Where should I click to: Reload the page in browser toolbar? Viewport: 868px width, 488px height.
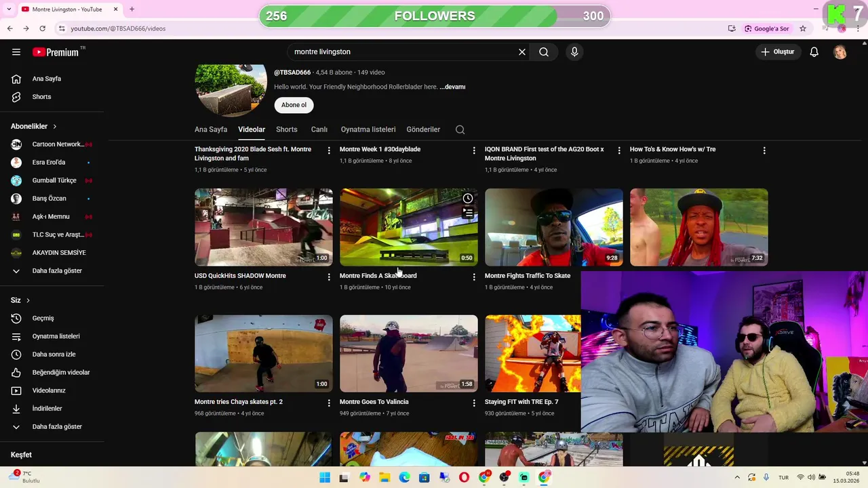42,28
